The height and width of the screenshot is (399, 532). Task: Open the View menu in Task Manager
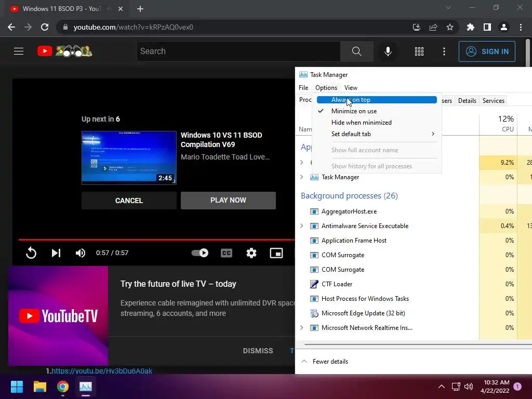pos(351,88)
